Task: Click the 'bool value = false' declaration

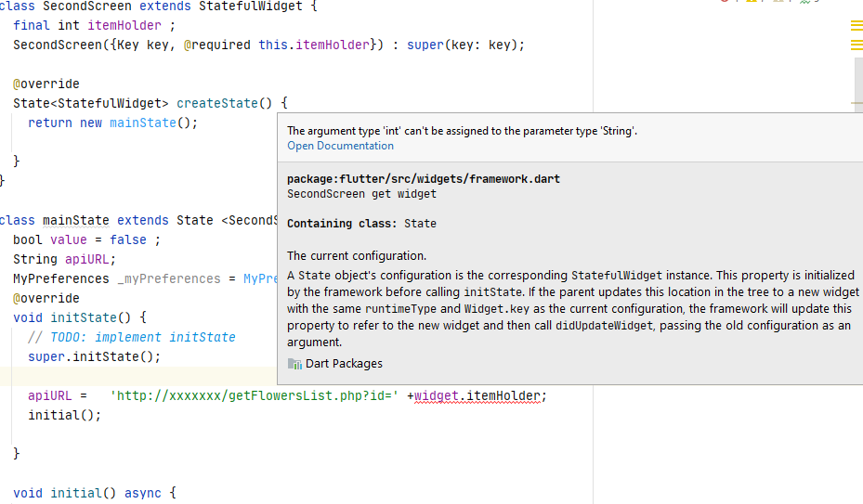Action: click(x=86, y=239)
